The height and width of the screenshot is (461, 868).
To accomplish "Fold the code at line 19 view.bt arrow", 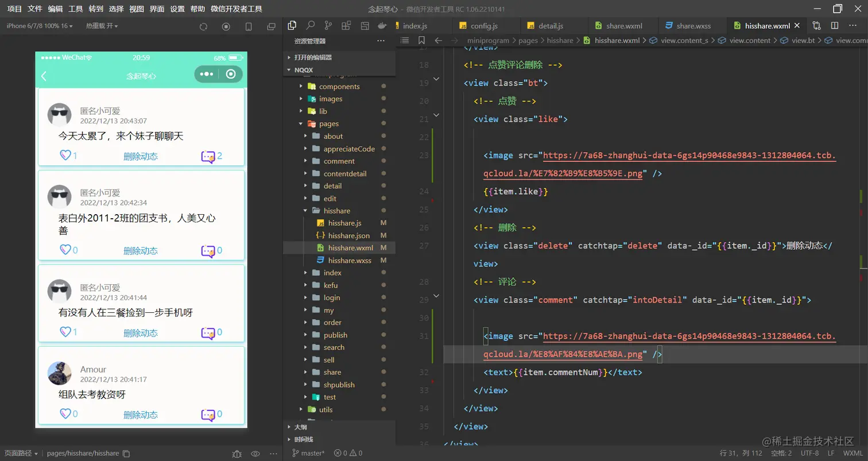I will (436, 79).
